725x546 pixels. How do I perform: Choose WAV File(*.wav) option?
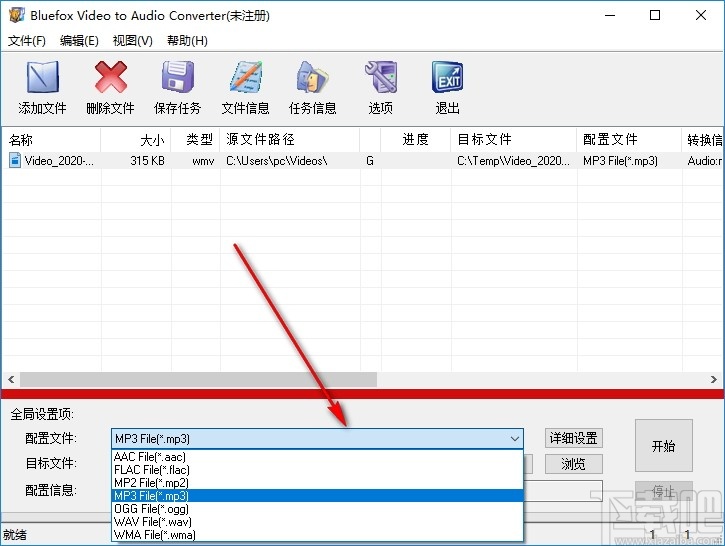coord(317,521)
